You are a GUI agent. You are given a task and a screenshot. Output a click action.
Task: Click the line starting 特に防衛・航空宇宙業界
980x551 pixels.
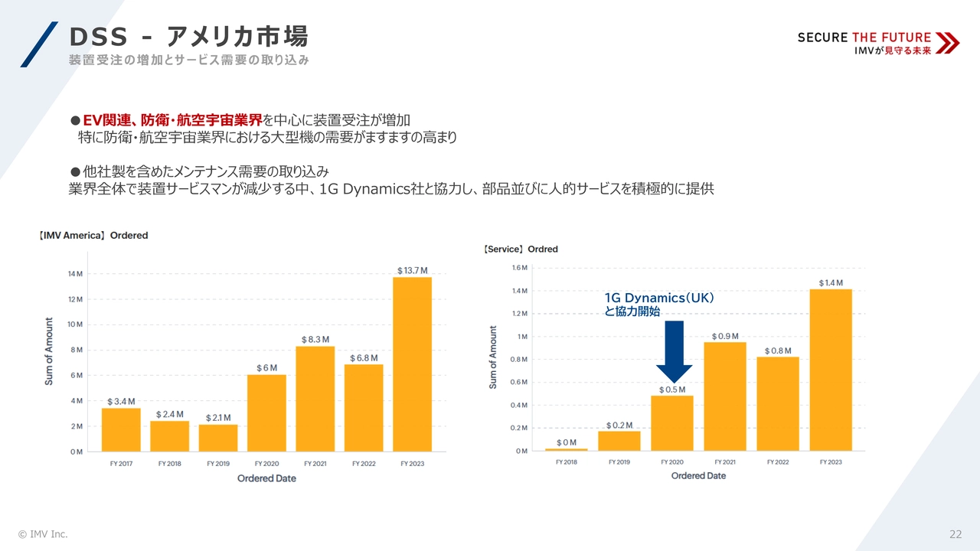[267, 138]
